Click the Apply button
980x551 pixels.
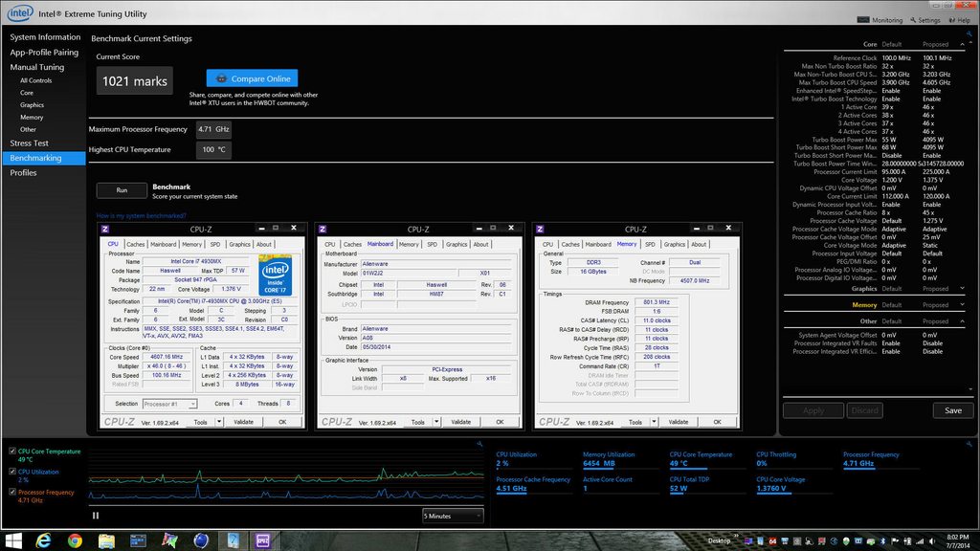coord(813,410)
